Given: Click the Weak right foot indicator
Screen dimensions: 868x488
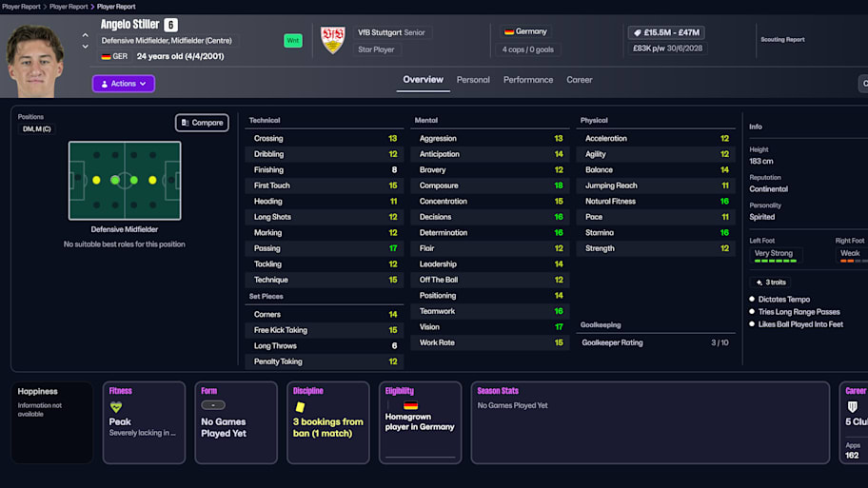Looking at the screenshot, I should (851, 255).
